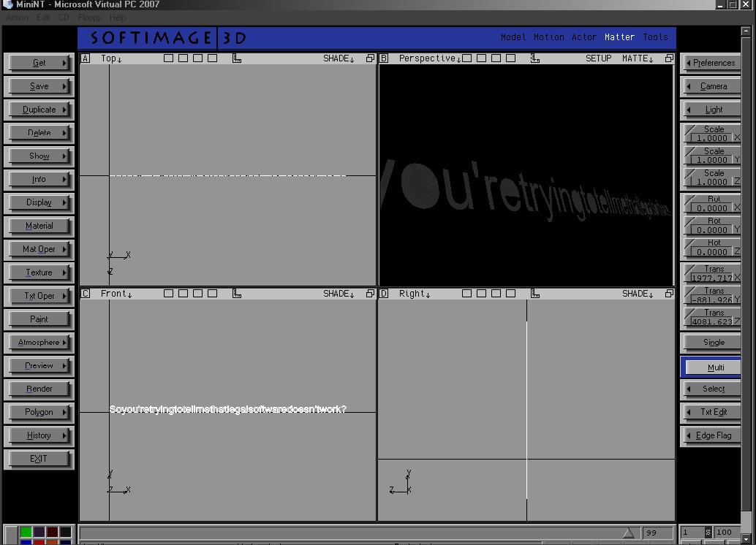Enable Multi selection mode

711,367
